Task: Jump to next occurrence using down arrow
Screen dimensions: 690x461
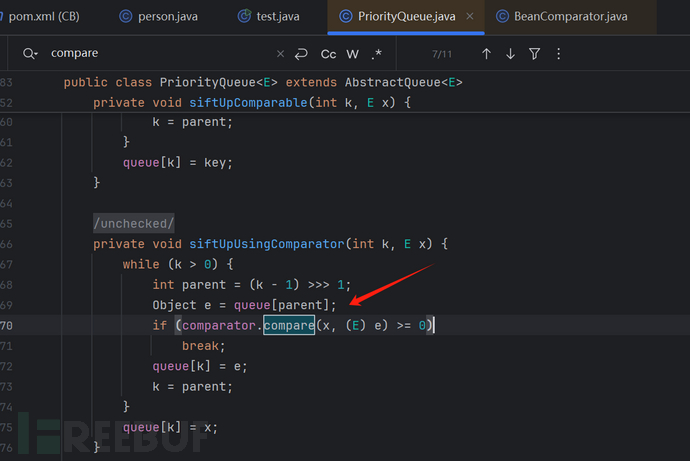Action: pos(510,53)
